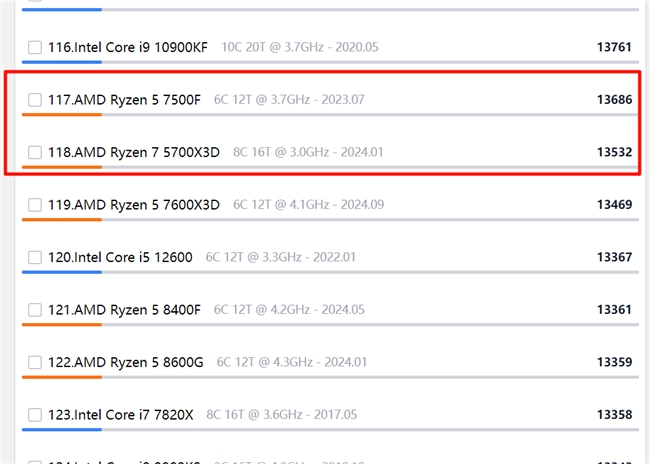Click the 116.Intel Core i9 10900KF name
Viewport: 650px width, 464px height.
[x=128, y=47]
